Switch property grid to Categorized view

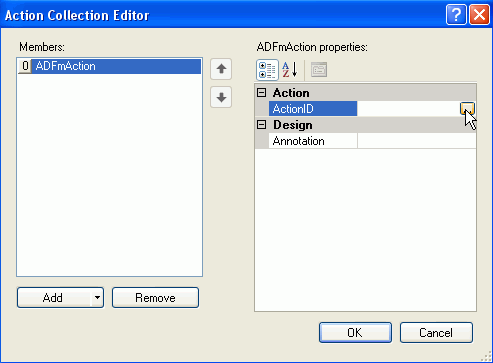pos(267,70)
